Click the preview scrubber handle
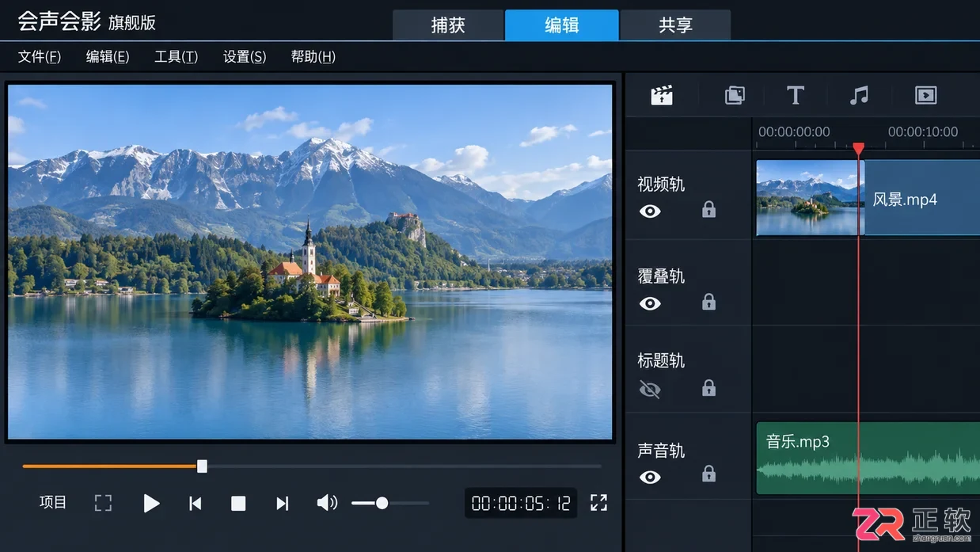 pos(202,466)
